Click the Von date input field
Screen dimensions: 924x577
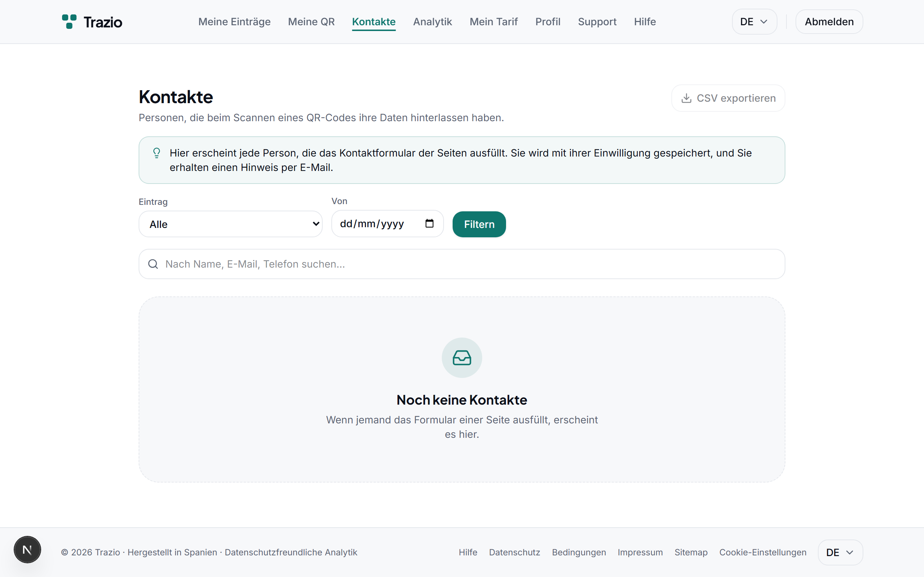(x=387, y=224)
